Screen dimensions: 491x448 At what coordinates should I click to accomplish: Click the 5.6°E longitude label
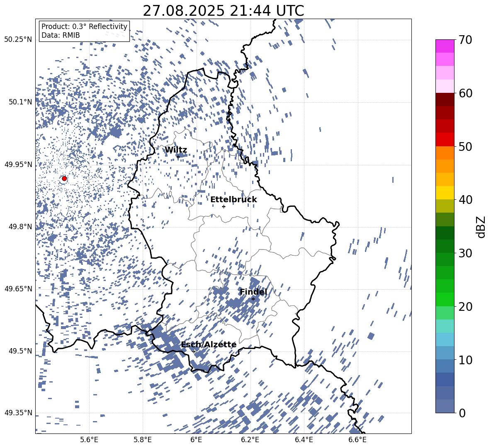(x=89, y=440)
